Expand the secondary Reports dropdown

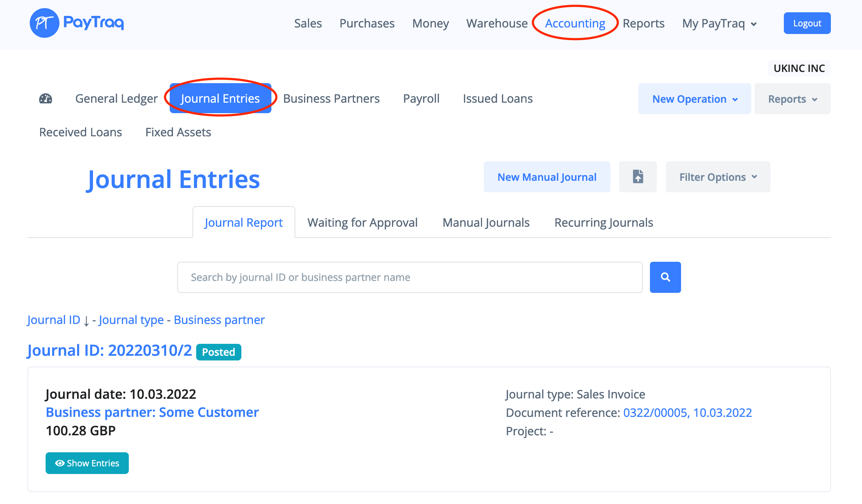click(x=792, y=99)
